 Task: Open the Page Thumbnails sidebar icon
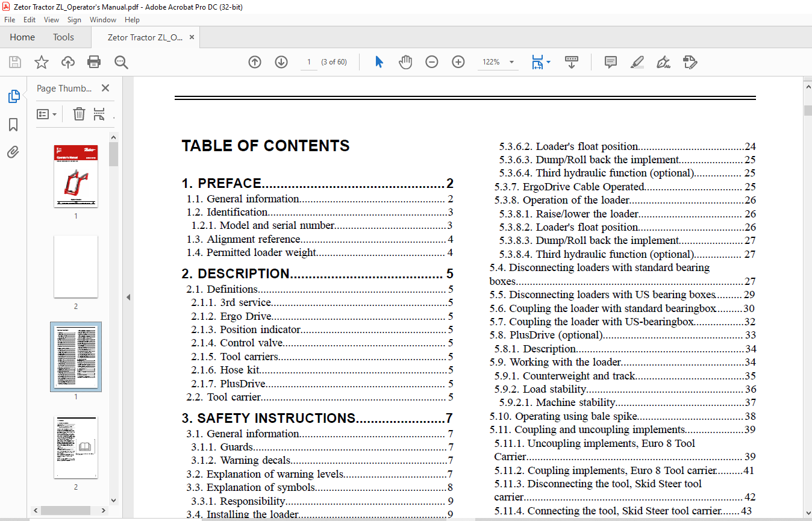pyautogui.click(x=13, y=96)
